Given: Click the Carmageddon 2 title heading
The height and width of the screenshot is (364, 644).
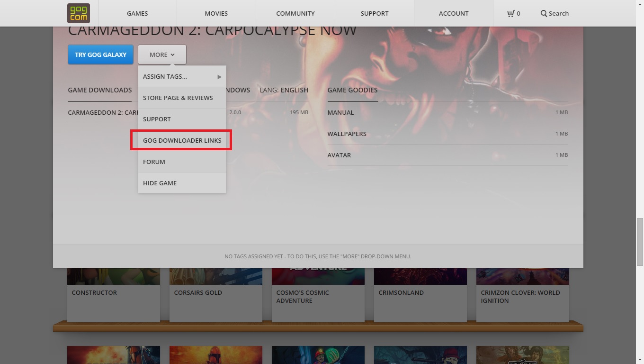Looking at the screenshot, I should coord(212,30).
